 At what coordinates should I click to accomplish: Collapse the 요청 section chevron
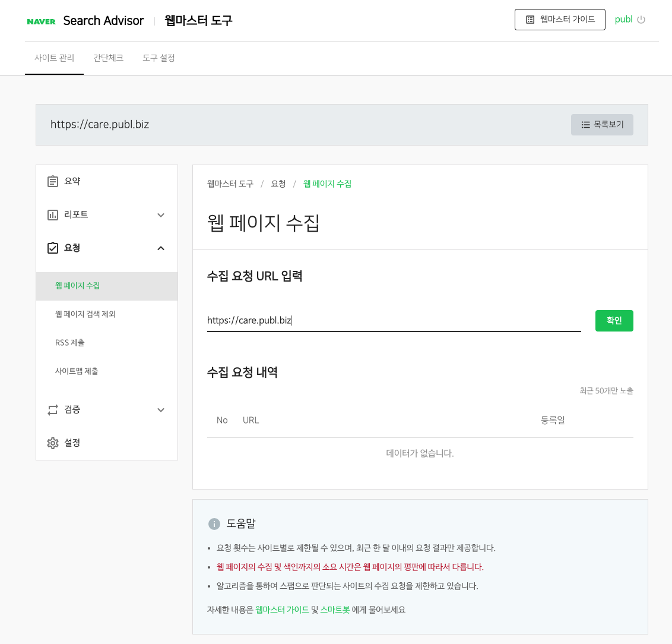[160, 248]
